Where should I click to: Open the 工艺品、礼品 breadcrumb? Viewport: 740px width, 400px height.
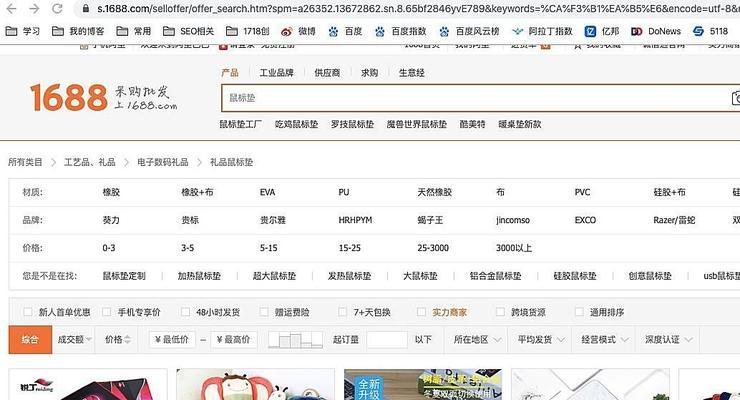[90, 162]
